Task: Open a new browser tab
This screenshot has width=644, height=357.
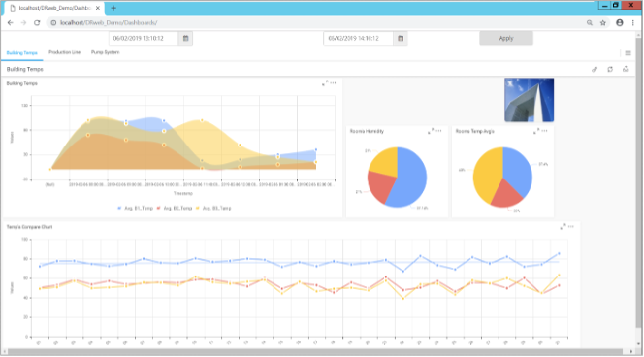Action: point(113,8)
